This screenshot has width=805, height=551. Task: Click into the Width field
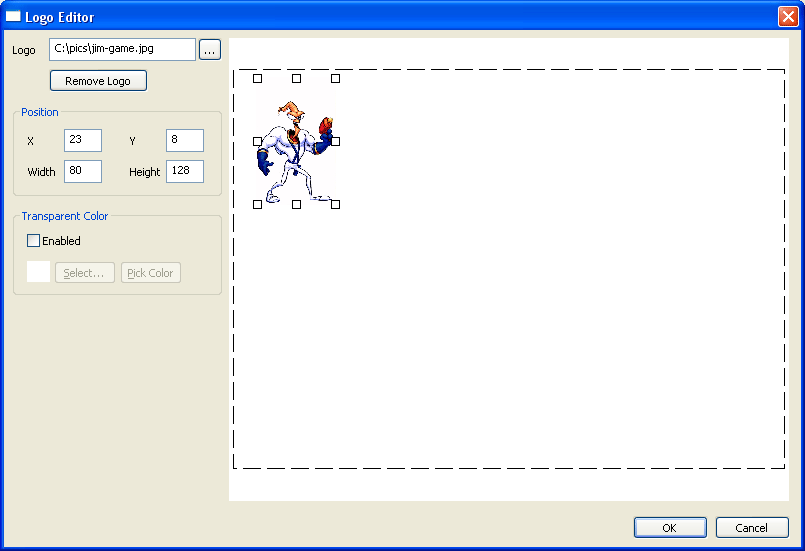tap(83, 171)
